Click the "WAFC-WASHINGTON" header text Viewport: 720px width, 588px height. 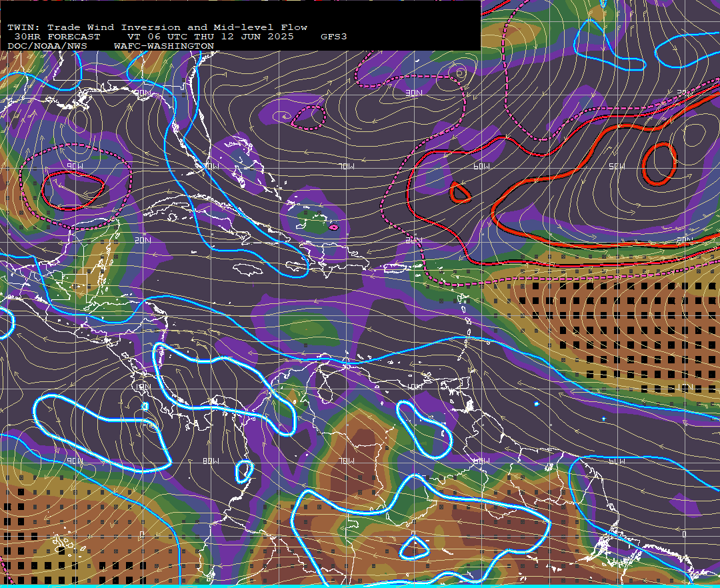tap(164, 47)
